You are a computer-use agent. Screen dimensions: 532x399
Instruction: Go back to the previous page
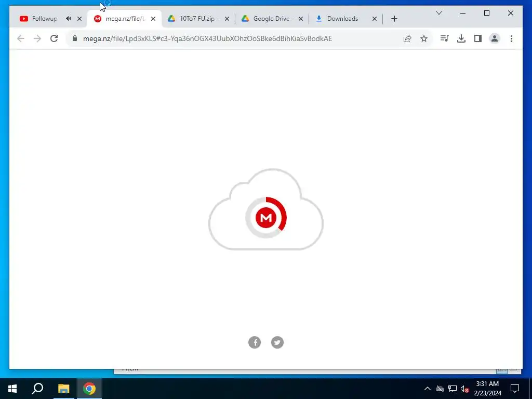(x=21, y=38)
